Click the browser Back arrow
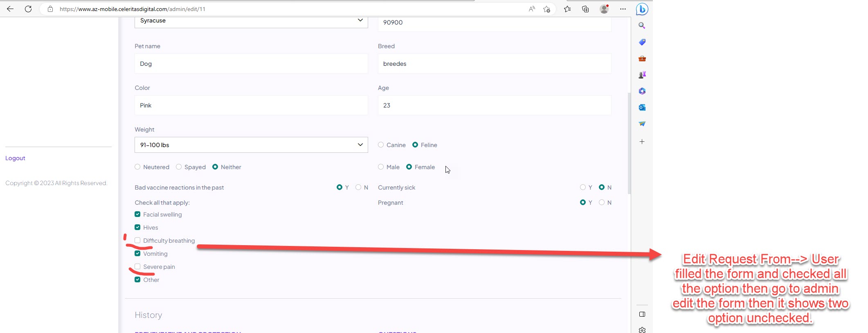 (10, 9)
